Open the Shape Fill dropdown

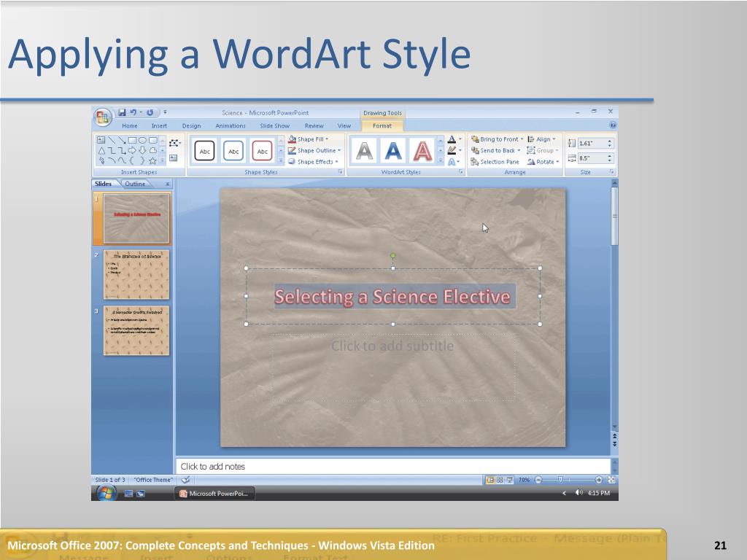(x=309, y=139)
